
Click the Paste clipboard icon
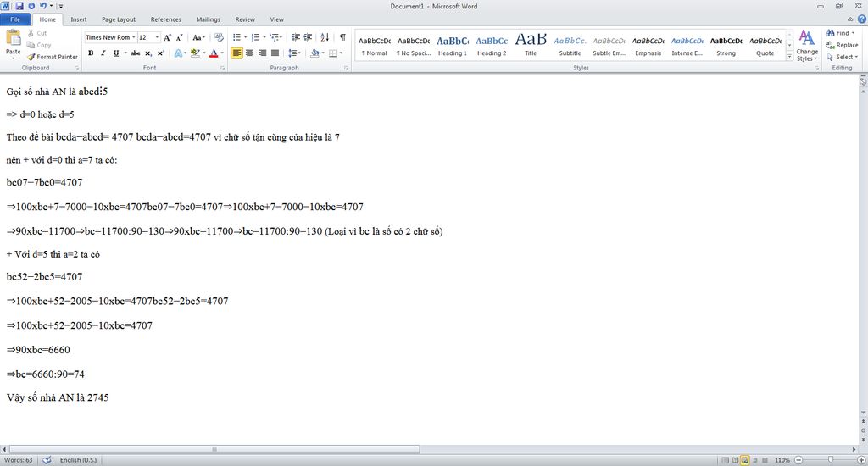coord(13,39)
